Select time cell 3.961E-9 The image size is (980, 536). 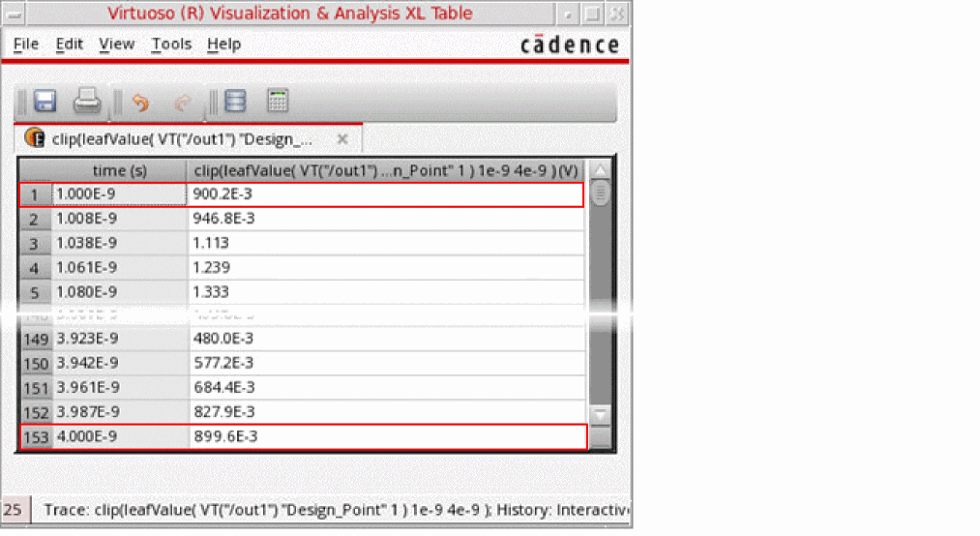tap(119, 387)
